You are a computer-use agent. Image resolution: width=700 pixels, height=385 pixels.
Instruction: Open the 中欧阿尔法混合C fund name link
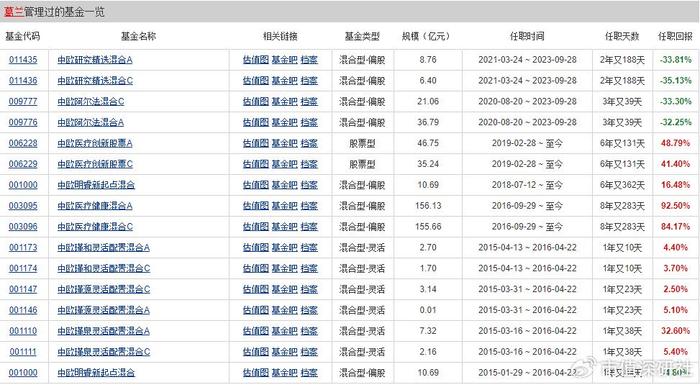[x=91, y=101]
